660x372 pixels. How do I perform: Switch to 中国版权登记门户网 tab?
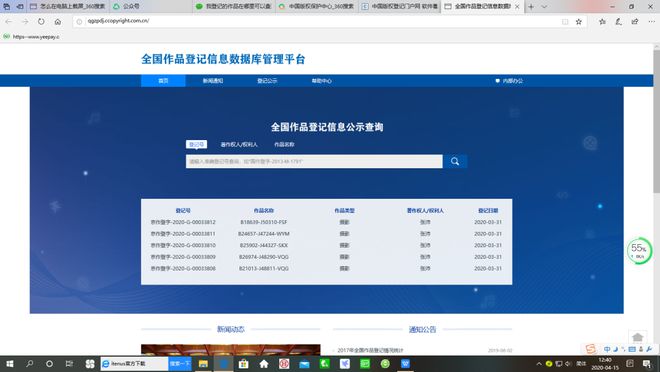click(x=400, y=6)
